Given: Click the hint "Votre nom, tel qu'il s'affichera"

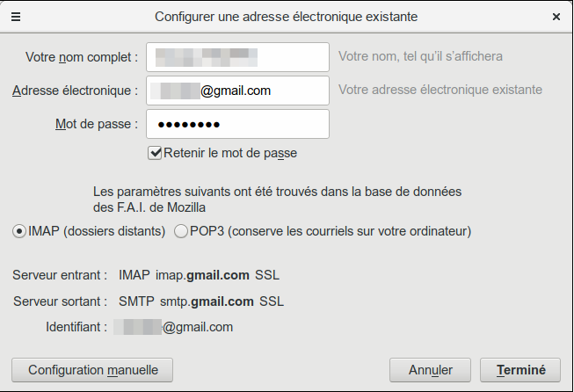Looking at the screenshot, I should coord(420,57).
